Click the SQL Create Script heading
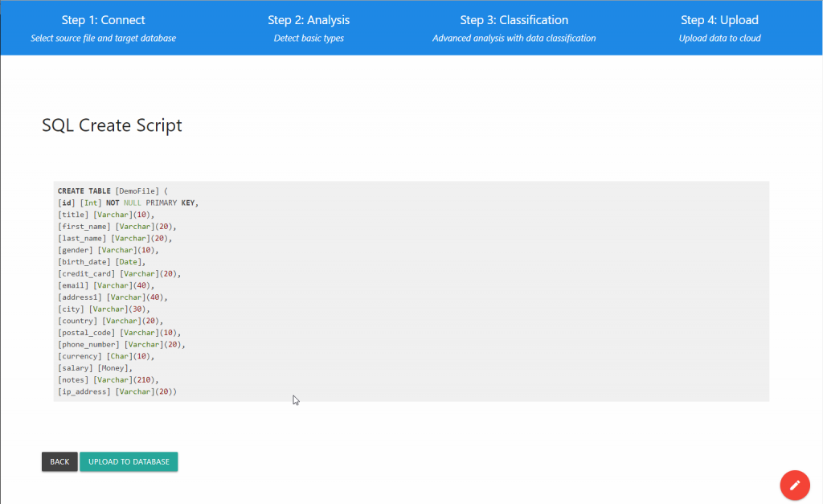Image resolution: width=823 pixels, height=504 pixels. 112,125
